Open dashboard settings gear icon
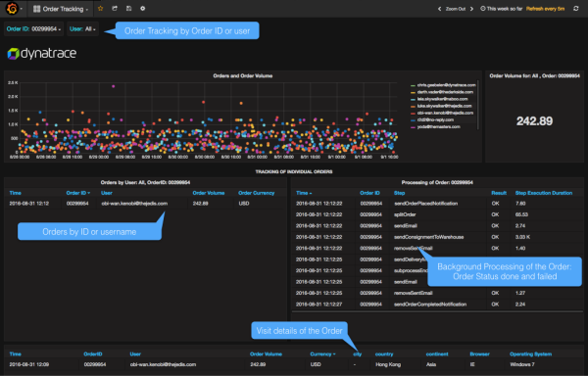This screenshot has height=376, width=588. coord(142,8)
